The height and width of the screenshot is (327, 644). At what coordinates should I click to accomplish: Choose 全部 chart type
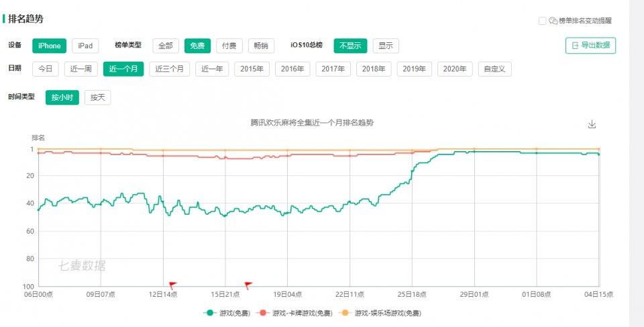click(166, 46)
